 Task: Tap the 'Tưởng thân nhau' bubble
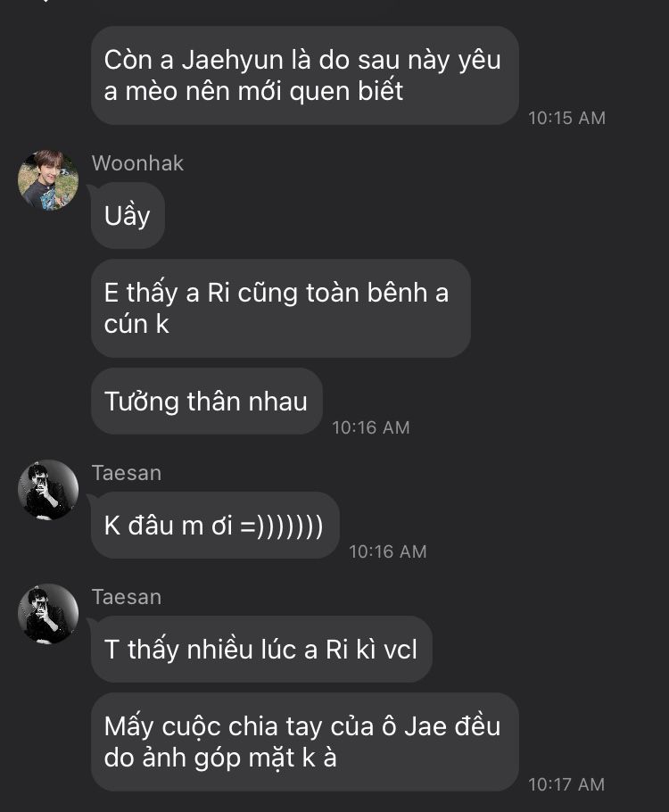coord(207,402)
